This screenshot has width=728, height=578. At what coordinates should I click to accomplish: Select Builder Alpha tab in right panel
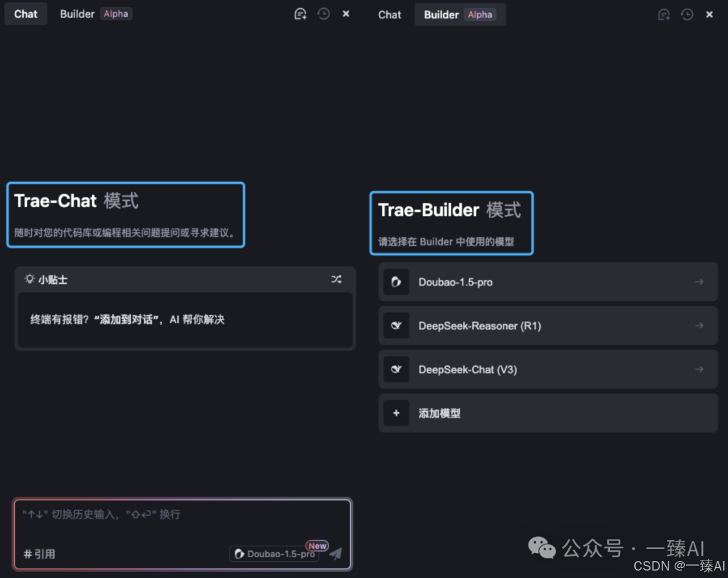[460, 15]
